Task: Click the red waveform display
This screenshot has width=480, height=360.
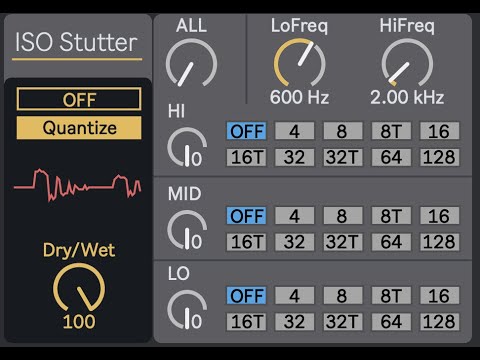Action: (77, 185)
